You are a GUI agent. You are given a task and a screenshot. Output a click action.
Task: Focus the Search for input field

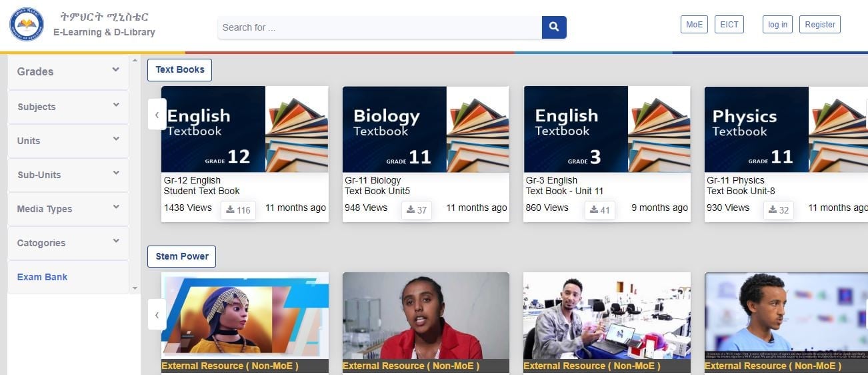(379, 27)
